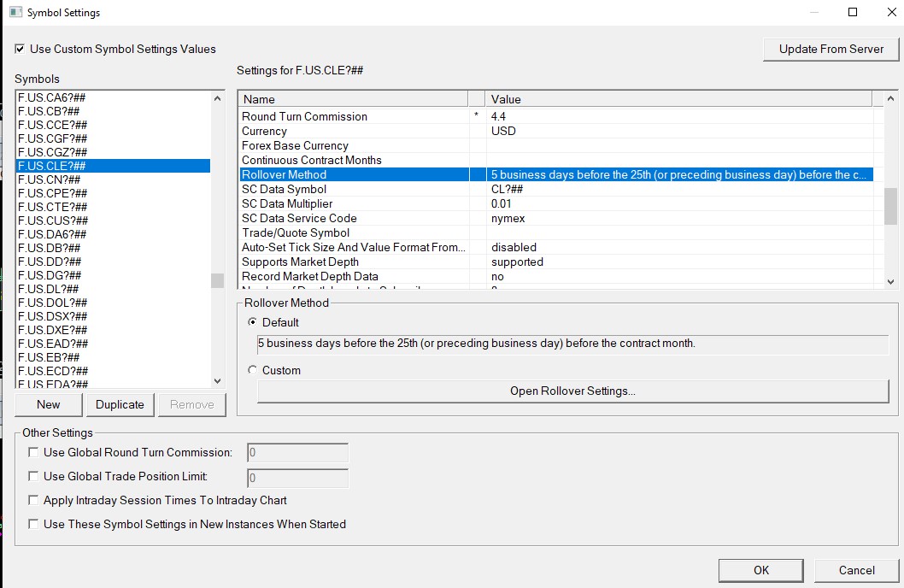Select the Round Turn Commission row

(556, 116)
